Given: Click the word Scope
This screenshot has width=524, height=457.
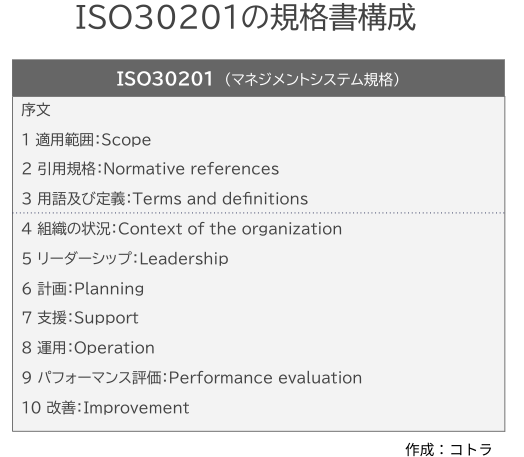Looking at the screenshot, I should point(126,140).
